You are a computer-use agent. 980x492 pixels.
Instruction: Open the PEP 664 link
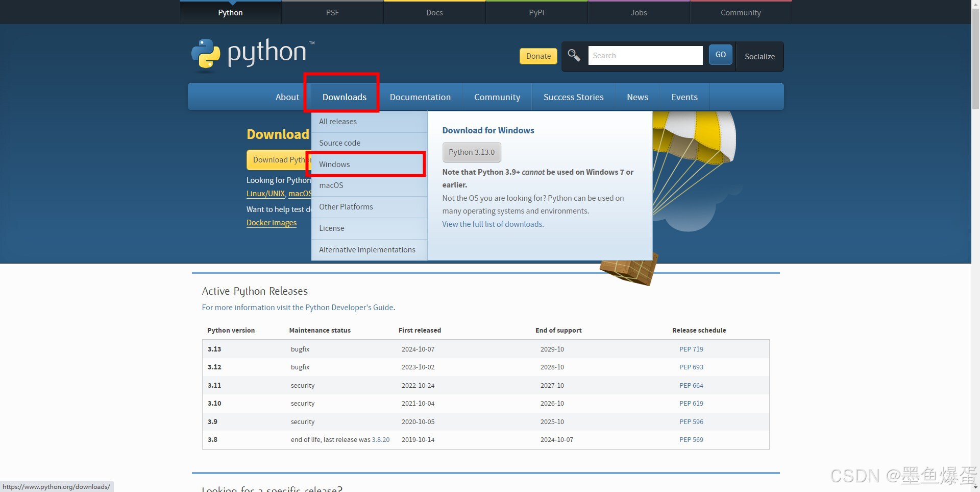[x=691, y=386]
